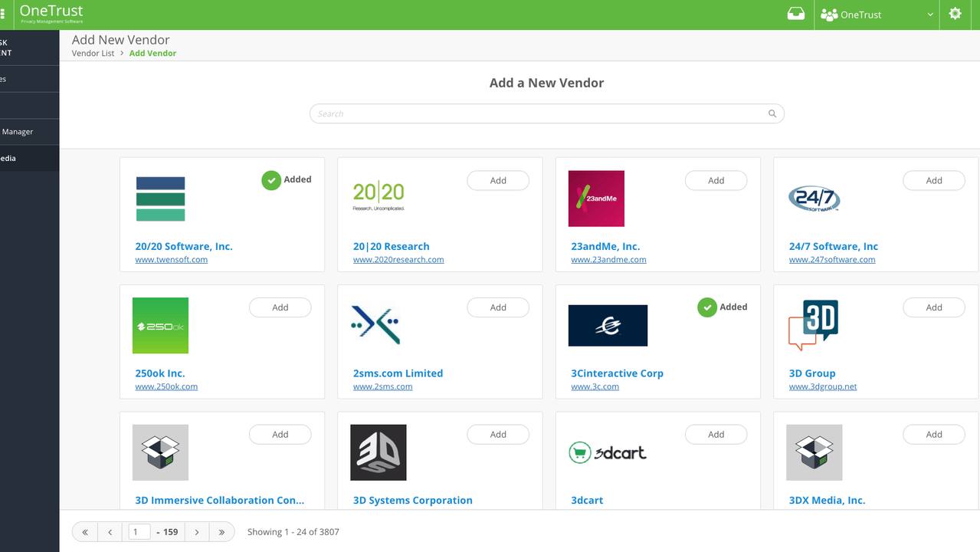The height and width of the screenshot is (552, 980).
Task: Click the 3D Group logo icon
Action: tap(813, 325)
